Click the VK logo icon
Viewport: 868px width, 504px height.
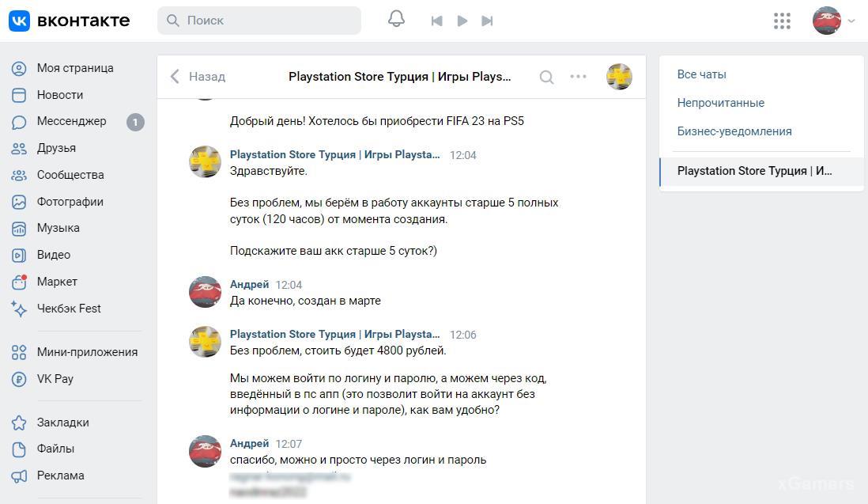click(x=20, y=21)
